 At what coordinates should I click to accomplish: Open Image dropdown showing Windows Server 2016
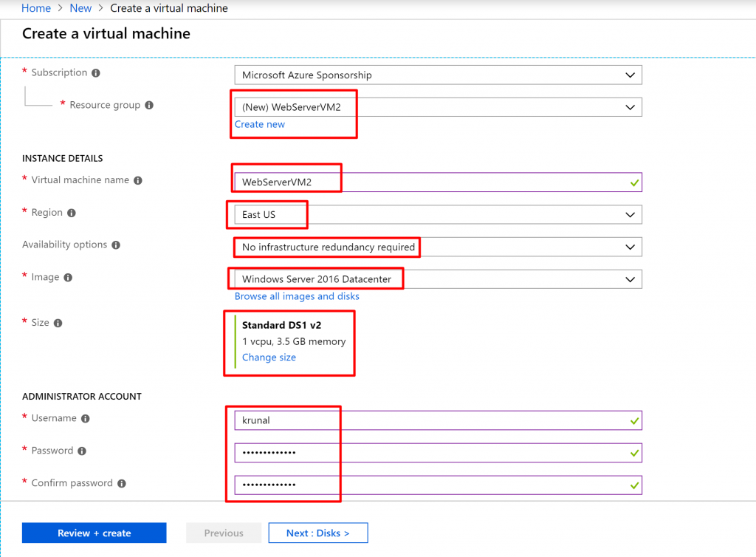pyautogui.click(x=438, y=279)
